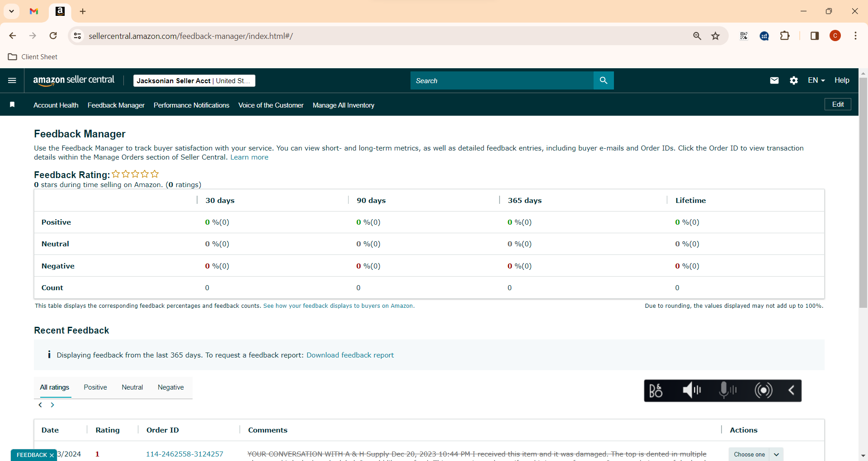Click the 30 days column header
868x461 pixels.
coord(220,201)
